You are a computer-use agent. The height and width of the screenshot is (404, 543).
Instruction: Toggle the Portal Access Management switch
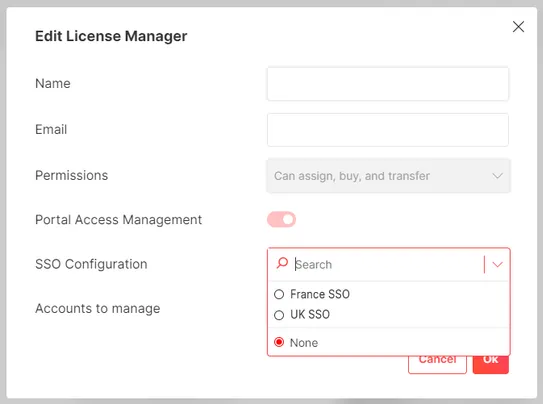point(281,219)
